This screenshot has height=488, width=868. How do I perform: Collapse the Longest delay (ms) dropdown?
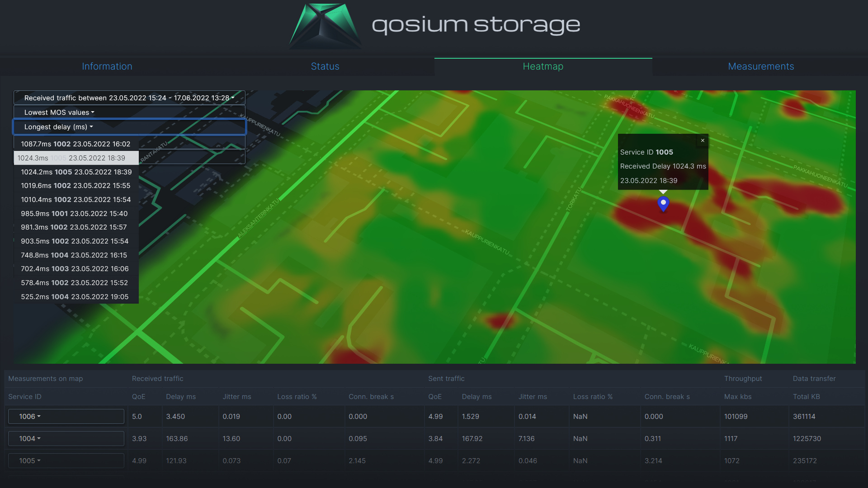tap(129, 127)
